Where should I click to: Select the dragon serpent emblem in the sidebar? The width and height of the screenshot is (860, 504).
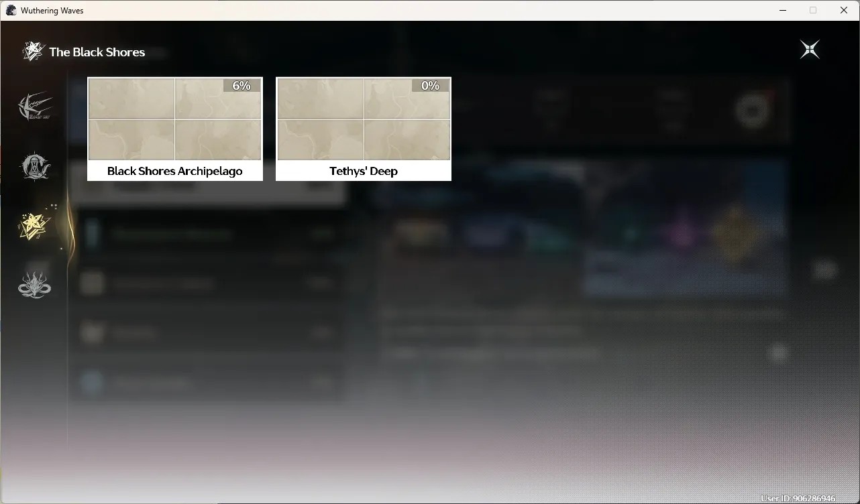click(35, 283)
